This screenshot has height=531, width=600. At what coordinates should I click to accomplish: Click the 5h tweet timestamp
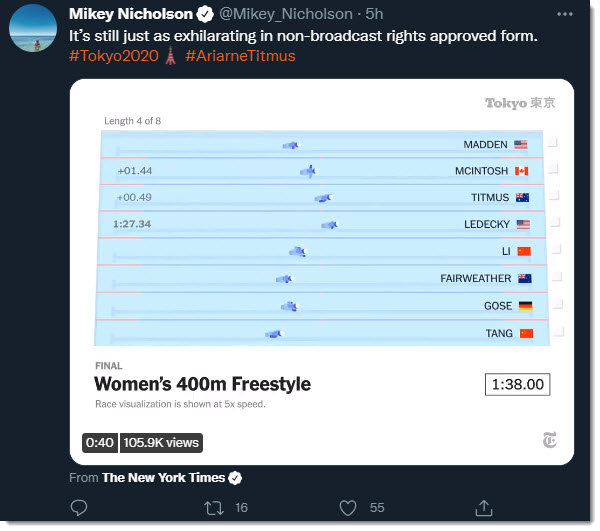tap(375, 14)
